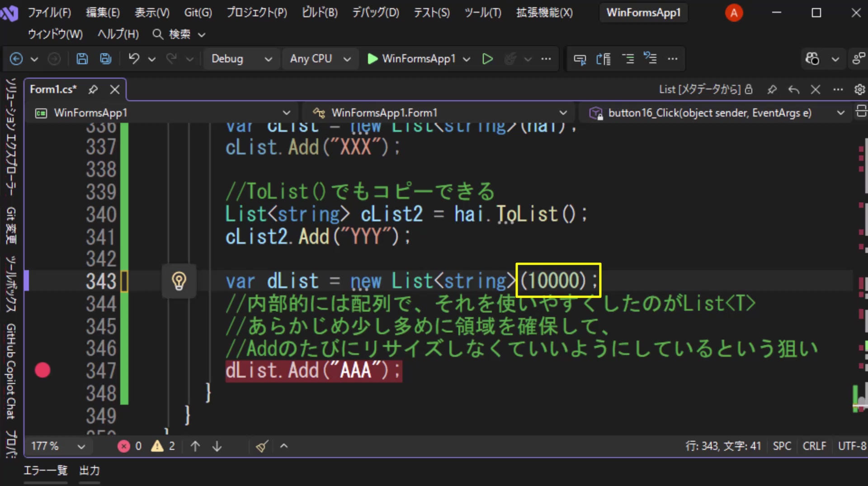Start debugging with the green WinFormsApp1 play button
This screenshot has height=486, width=868.
pyautogui.click(x=411, y=59)
